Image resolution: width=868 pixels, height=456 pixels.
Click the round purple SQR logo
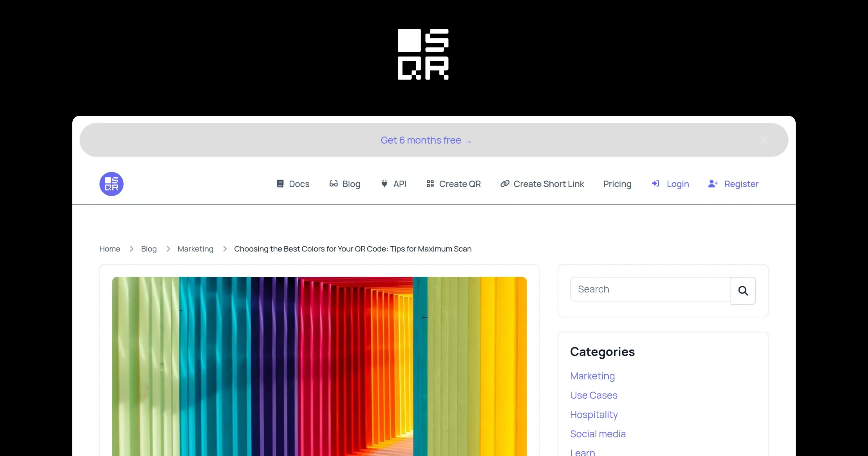pyautogui.click(x=111, y=184)
